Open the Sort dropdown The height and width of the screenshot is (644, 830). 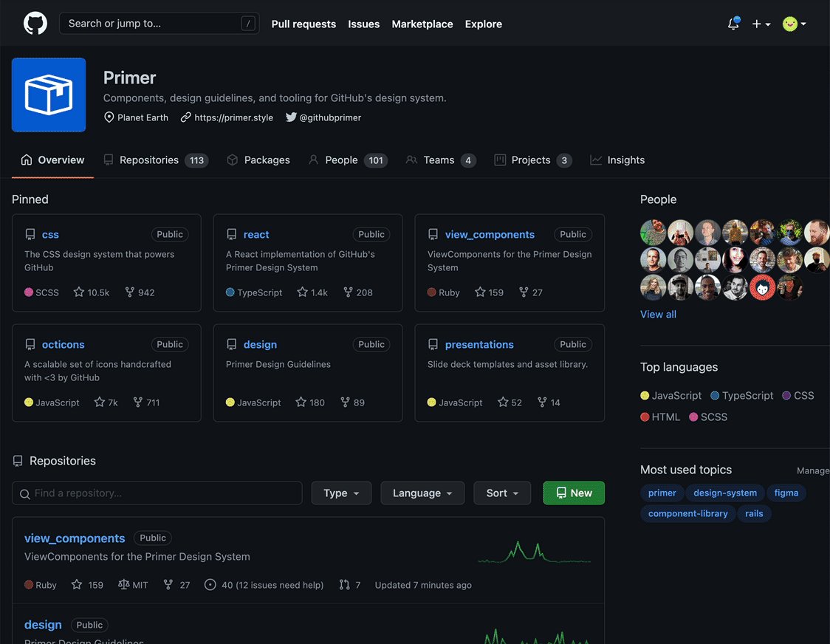502,493
